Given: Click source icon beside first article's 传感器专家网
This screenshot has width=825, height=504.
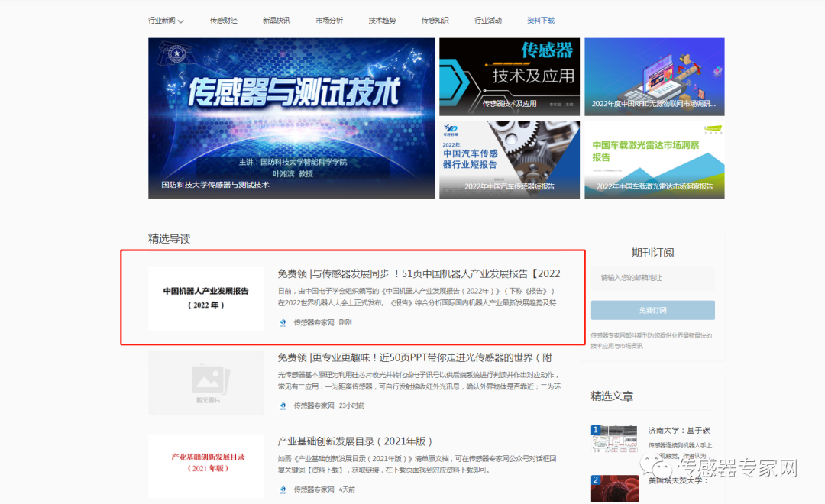Looking at the screenshot, I should point(283,322).
